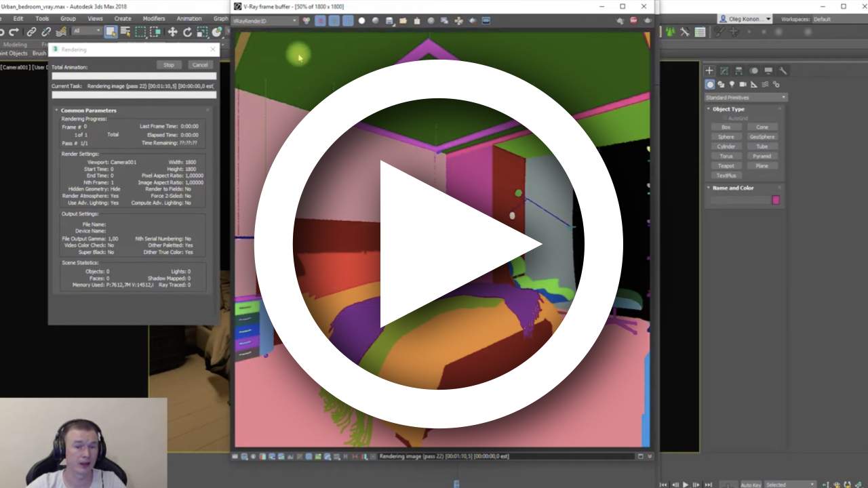Save the image from V-Ray frame buffer

[389, 21]
